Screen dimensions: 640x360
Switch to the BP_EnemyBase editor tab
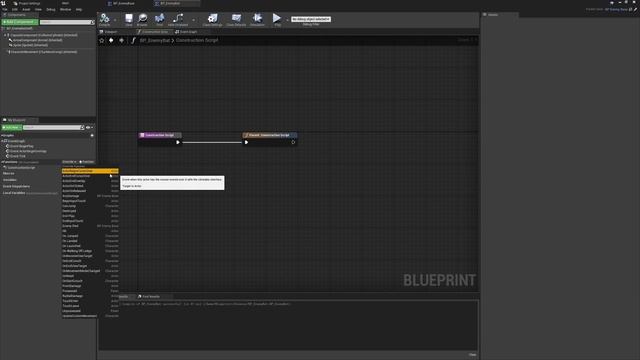121,3
